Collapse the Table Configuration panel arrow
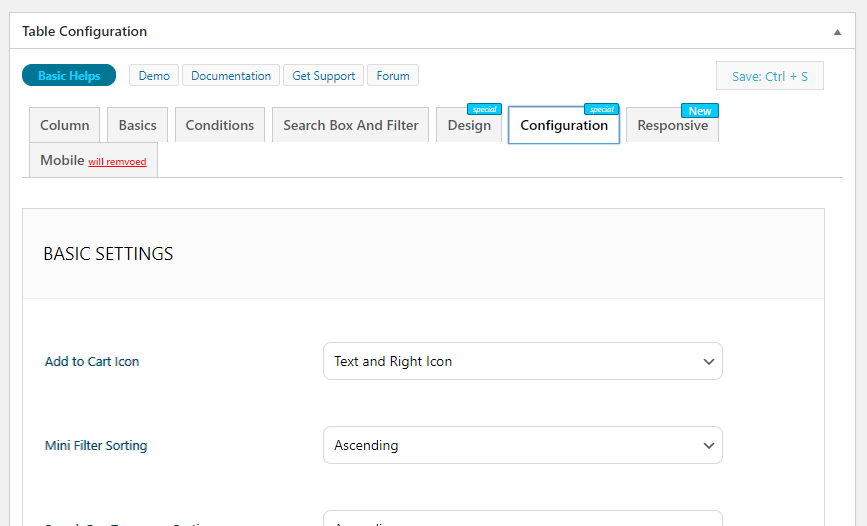The width and height of the screenshot is (867, 526). 837,32
